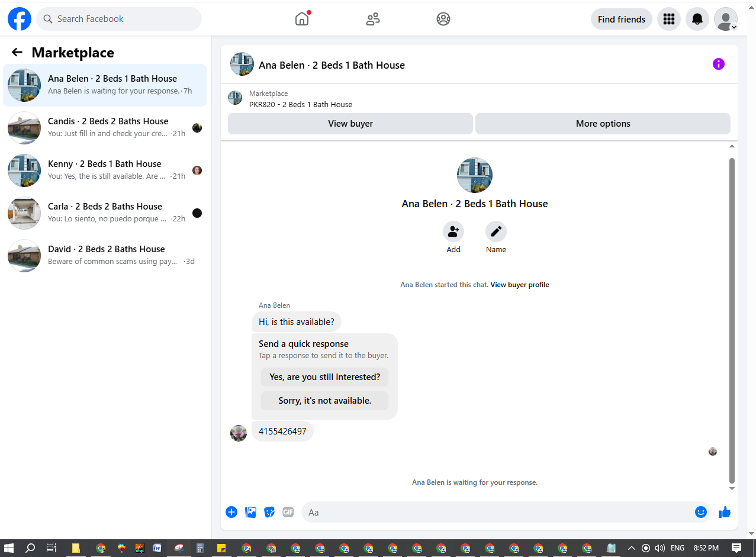
Task: Select the Ana Belen conversation
Action: point(105,85)
